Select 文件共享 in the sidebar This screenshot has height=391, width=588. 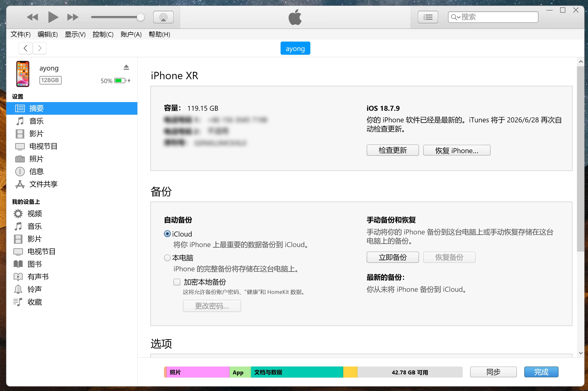pos(72,184)
